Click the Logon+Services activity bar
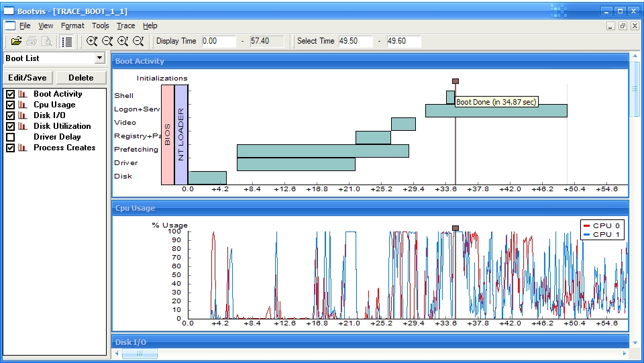 [496, 111]
